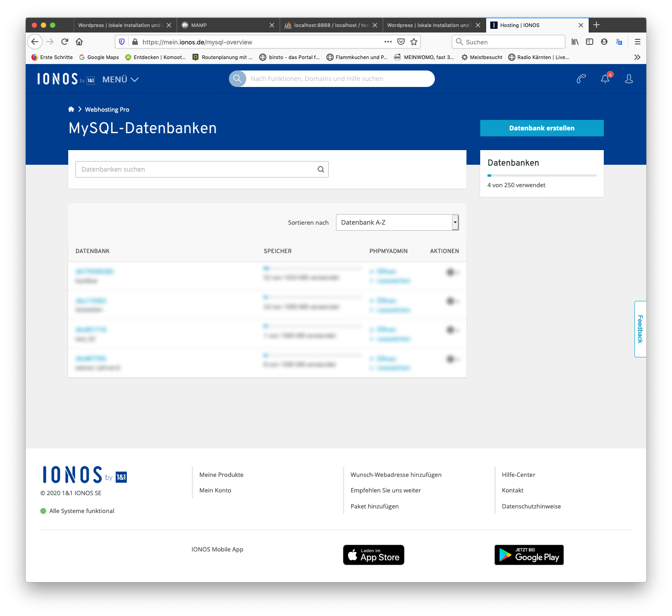Expand the MENÜ dropdown

pos(120,80)
